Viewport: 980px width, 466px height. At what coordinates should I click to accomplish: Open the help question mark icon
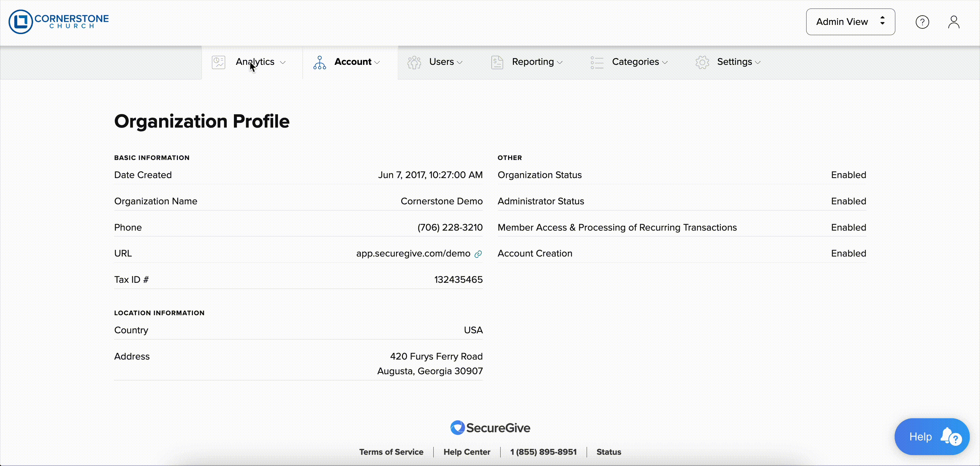(922, 22)
